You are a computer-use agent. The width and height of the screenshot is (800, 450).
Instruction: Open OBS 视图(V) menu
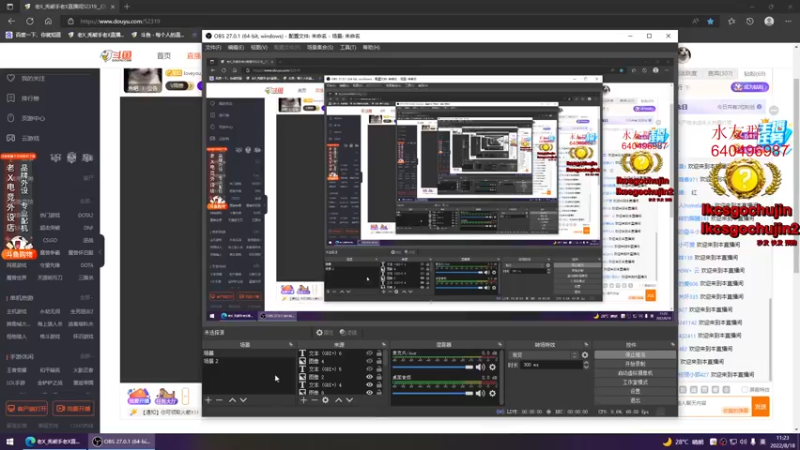click(259, 47)
